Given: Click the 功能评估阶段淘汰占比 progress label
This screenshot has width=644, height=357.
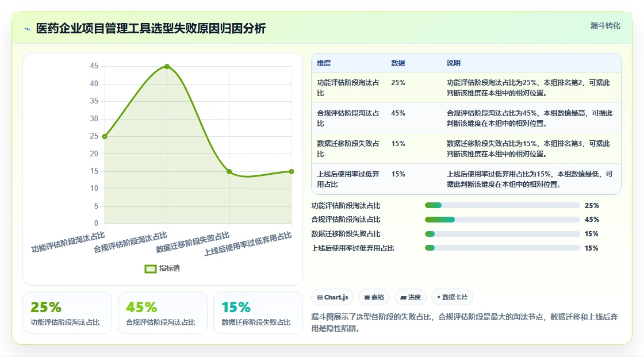Looking at the screenshot, I should click(x=346, y=205).
